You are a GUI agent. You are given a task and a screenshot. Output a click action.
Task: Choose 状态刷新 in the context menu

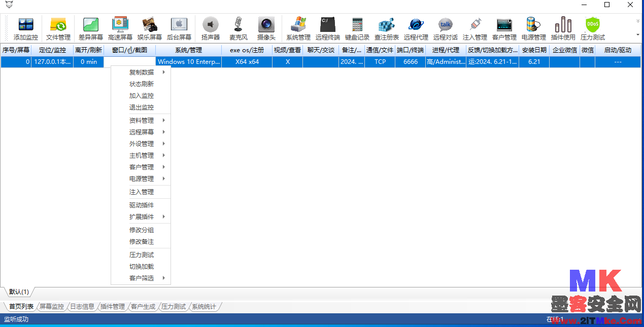[142, 84]
